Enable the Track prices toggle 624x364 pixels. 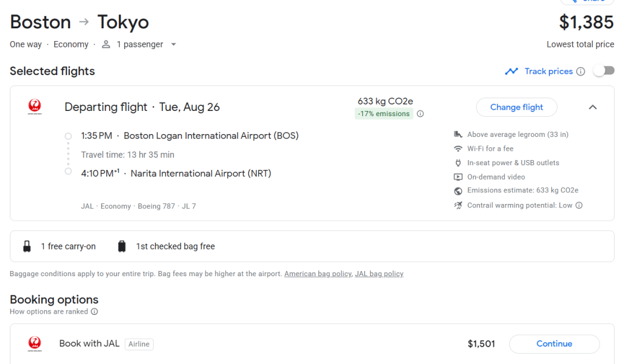[x=603, y=71]
